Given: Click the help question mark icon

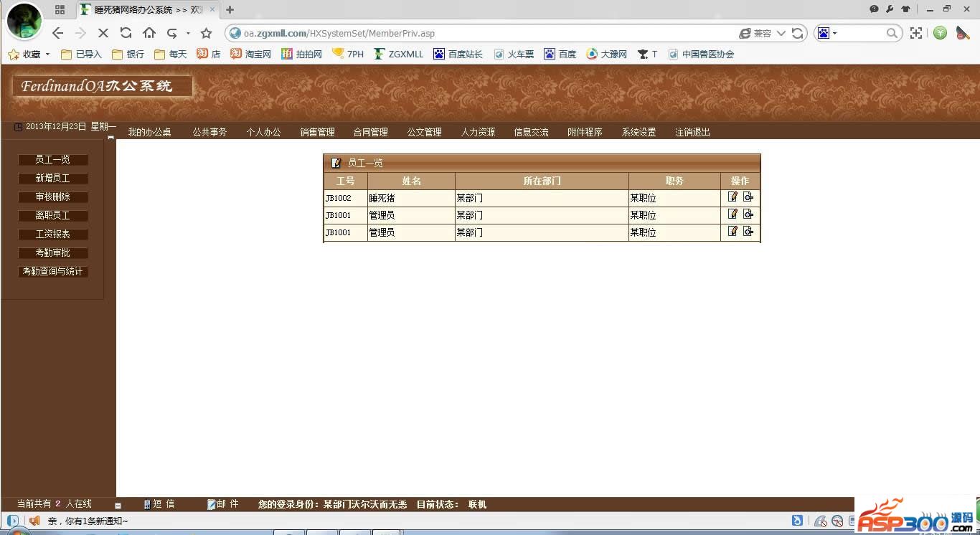Looking at the screenshot, I should [874, 9].
